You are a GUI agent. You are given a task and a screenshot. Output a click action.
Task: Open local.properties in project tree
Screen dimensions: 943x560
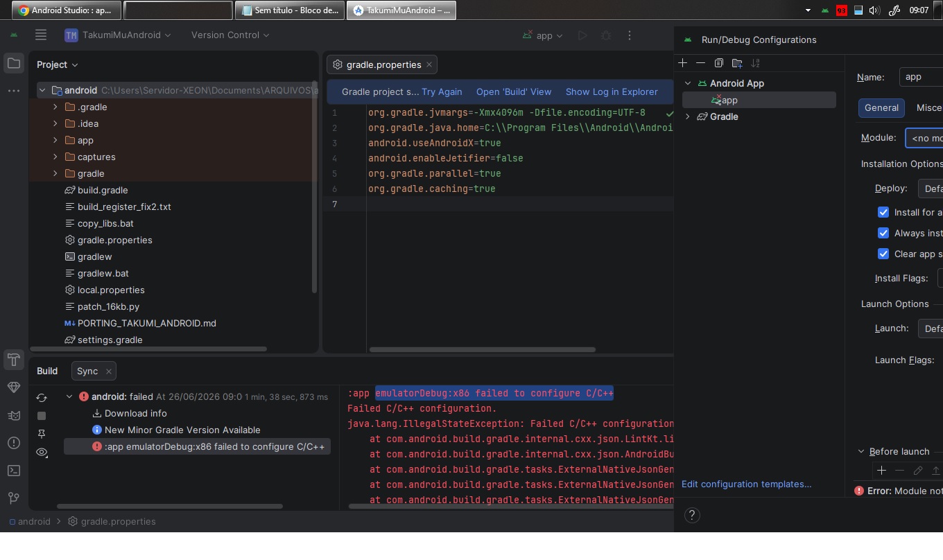111,290
